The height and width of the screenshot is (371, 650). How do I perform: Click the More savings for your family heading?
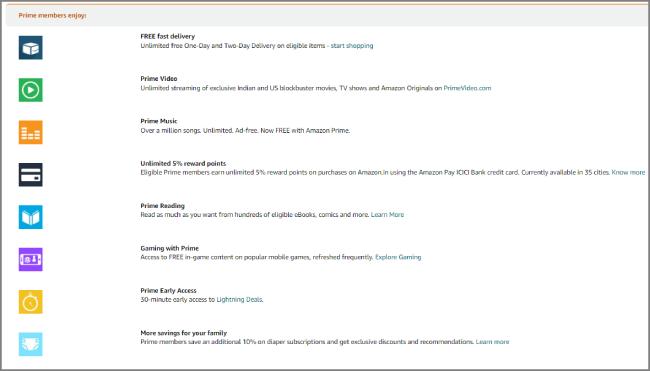click(184, 333)
